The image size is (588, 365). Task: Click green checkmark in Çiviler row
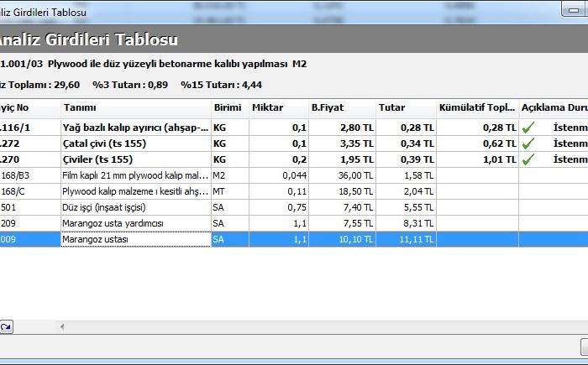coord(528,159)
